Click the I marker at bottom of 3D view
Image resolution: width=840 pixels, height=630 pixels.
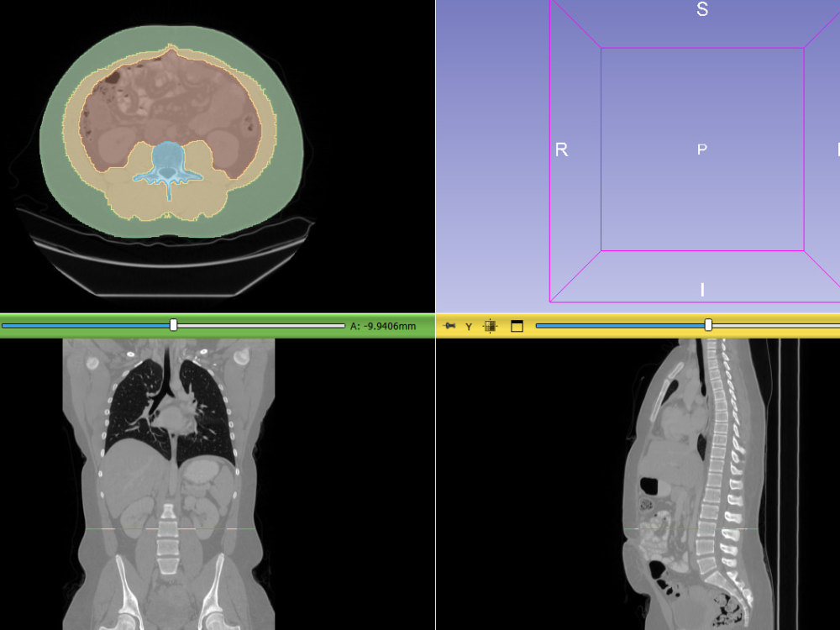pyautogui.click(x=702, y=290)
